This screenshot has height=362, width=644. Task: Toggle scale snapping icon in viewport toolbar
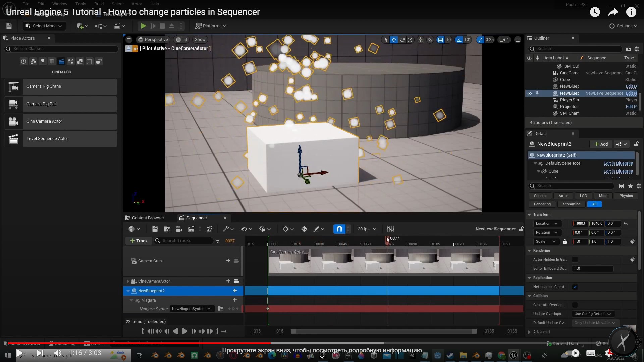pos(480,40)
